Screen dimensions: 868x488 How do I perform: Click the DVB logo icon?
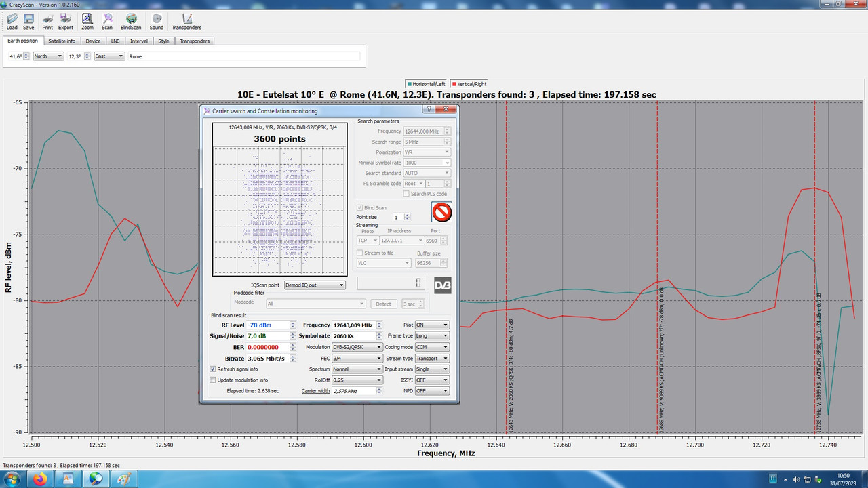(x=442, y=285)
